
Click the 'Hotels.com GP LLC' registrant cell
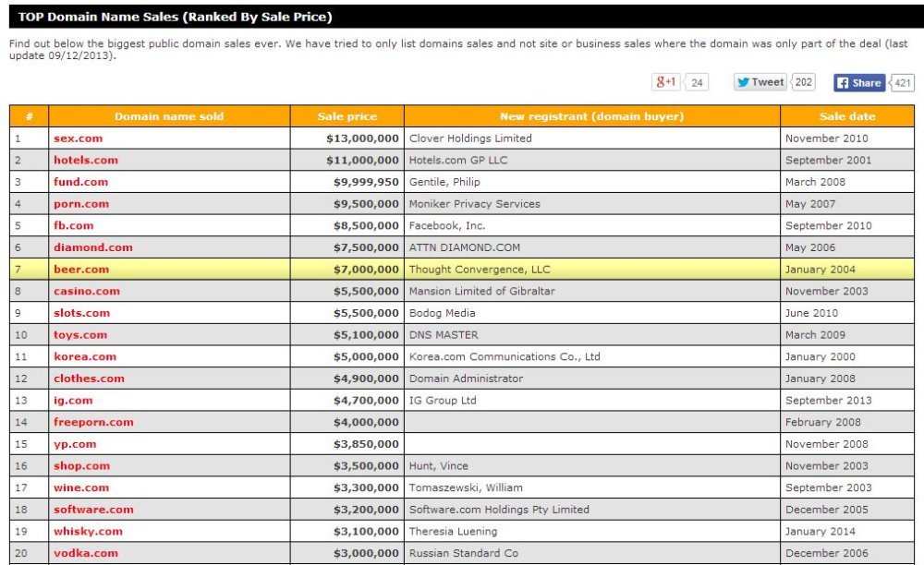(x=591, y=160)
